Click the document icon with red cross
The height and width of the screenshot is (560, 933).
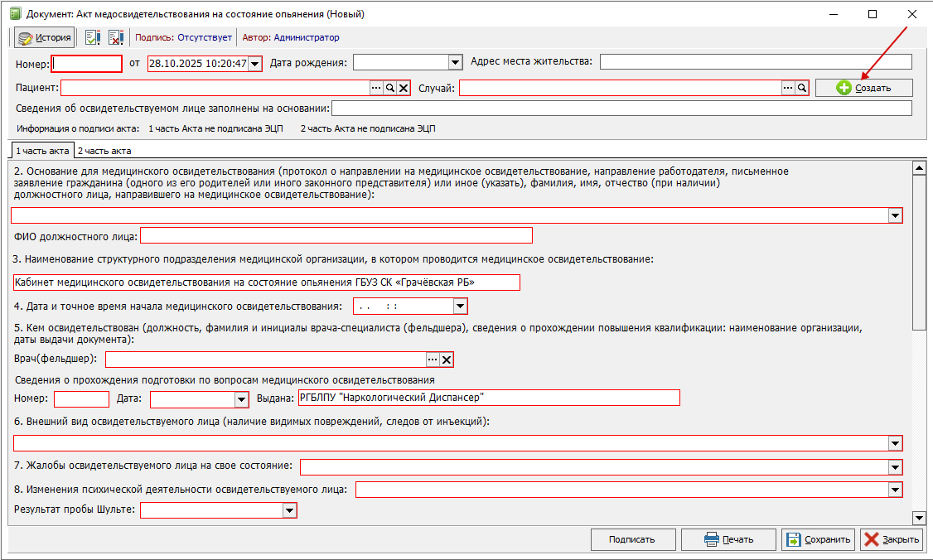coord(115,37)
